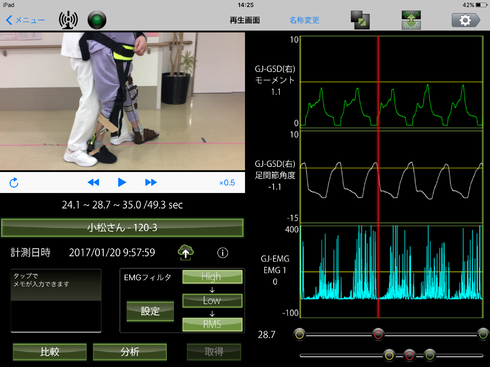490x367 pixels.
Task: Select red position handle on upper slider
Action: [x=378, y=334]
